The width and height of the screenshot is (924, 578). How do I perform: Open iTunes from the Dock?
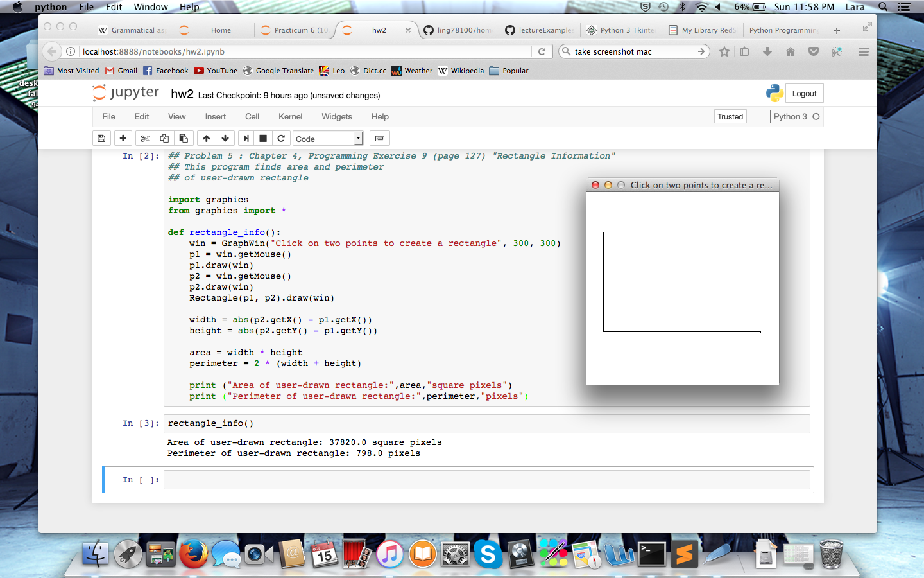389,554
